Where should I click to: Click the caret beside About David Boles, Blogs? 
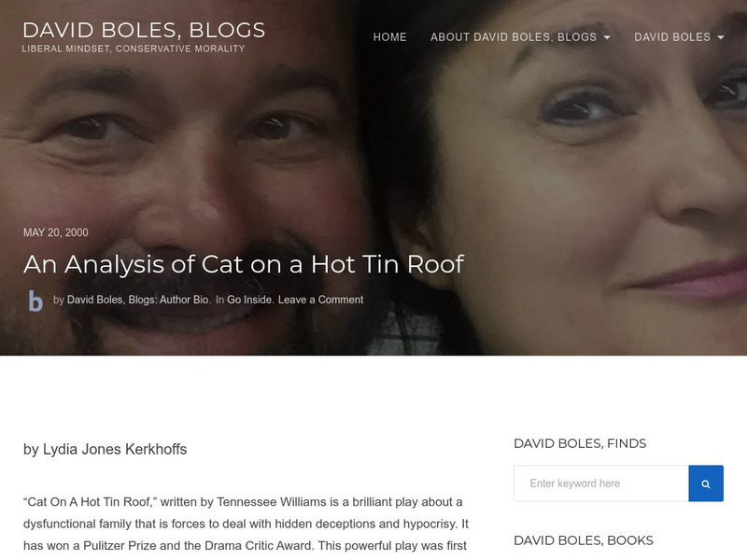pos(607,37)
